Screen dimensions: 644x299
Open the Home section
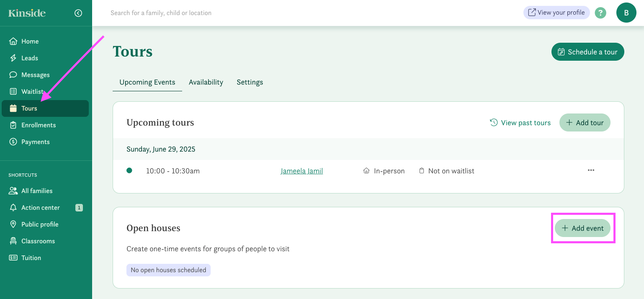point(29,41)
